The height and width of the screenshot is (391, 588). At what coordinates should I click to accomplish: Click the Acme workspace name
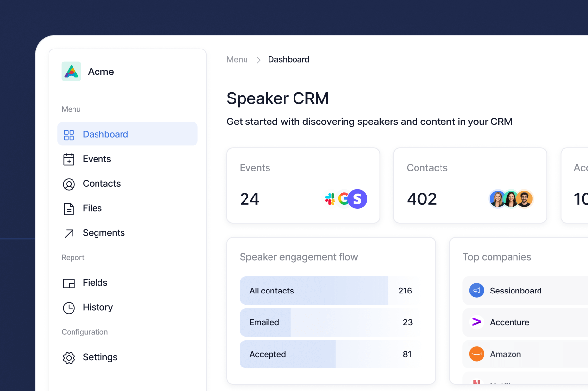click(101, 72)
